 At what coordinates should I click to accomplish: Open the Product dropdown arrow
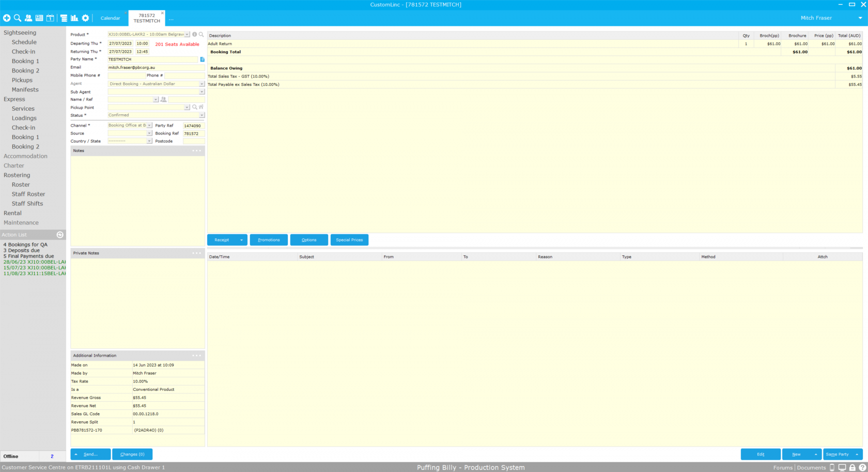click(187, 35)
